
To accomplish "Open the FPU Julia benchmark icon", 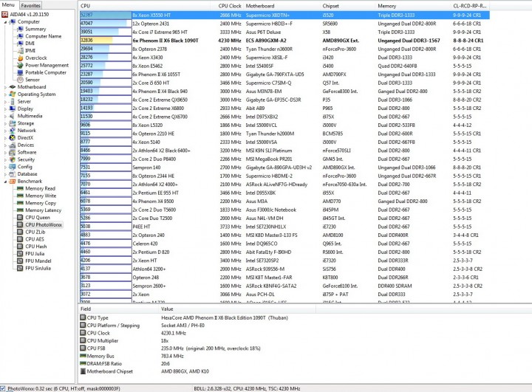I will [20, 254].
